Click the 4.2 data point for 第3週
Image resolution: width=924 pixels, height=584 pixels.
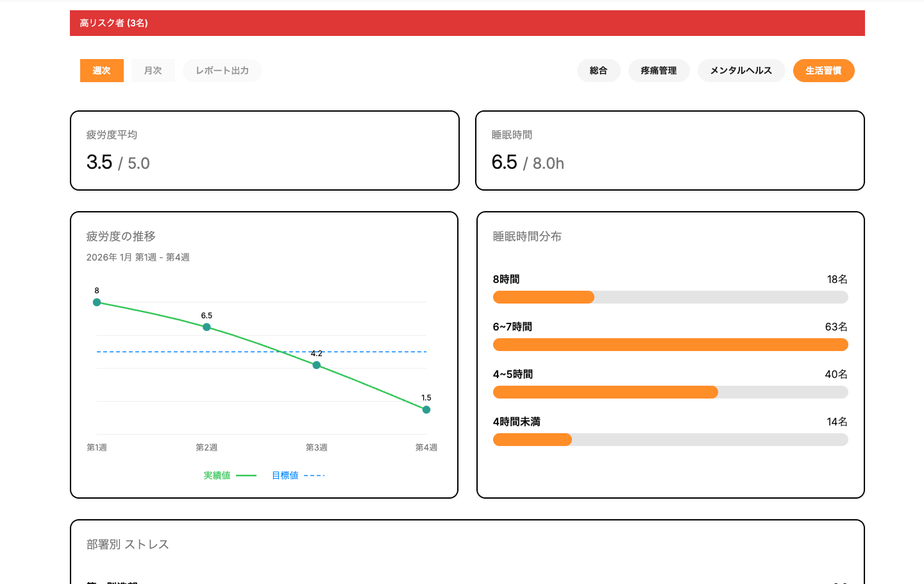[317, 365]
